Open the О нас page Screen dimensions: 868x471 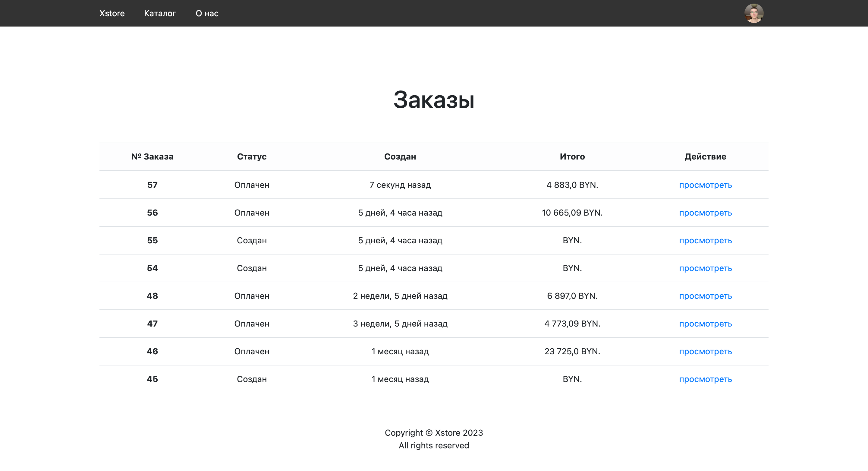click(207, 14)
